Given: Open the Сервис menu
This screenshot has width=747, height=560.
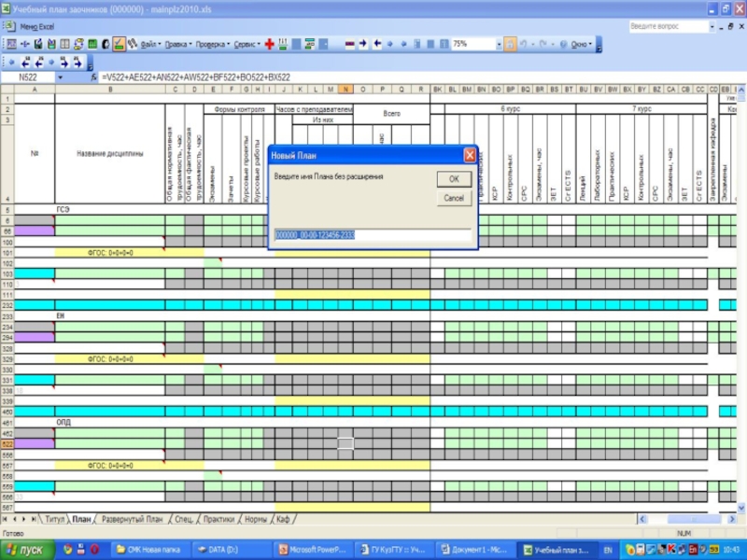Looking at the screenshot, I should coord(247,44).
